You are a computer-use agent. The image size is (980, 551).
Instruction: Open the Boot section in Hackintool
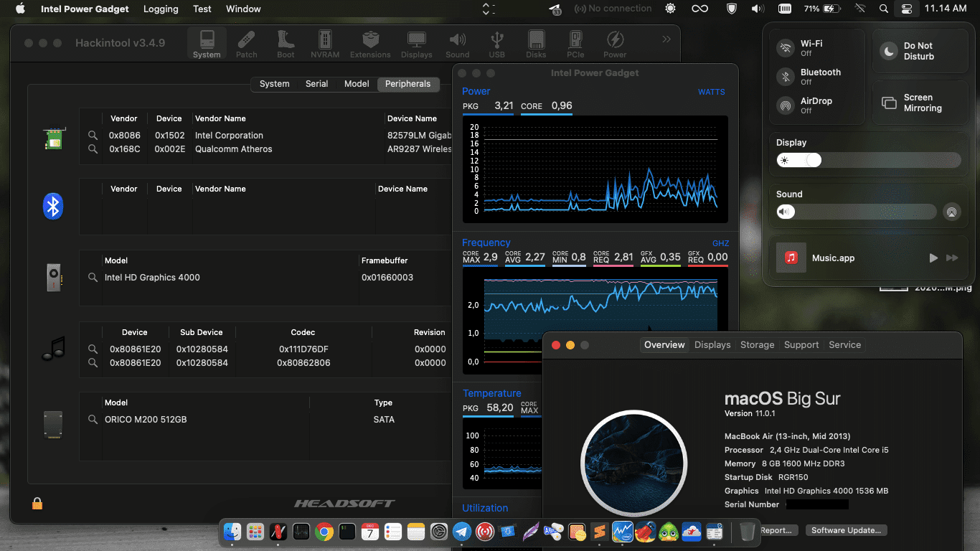(x=286, y=44)
